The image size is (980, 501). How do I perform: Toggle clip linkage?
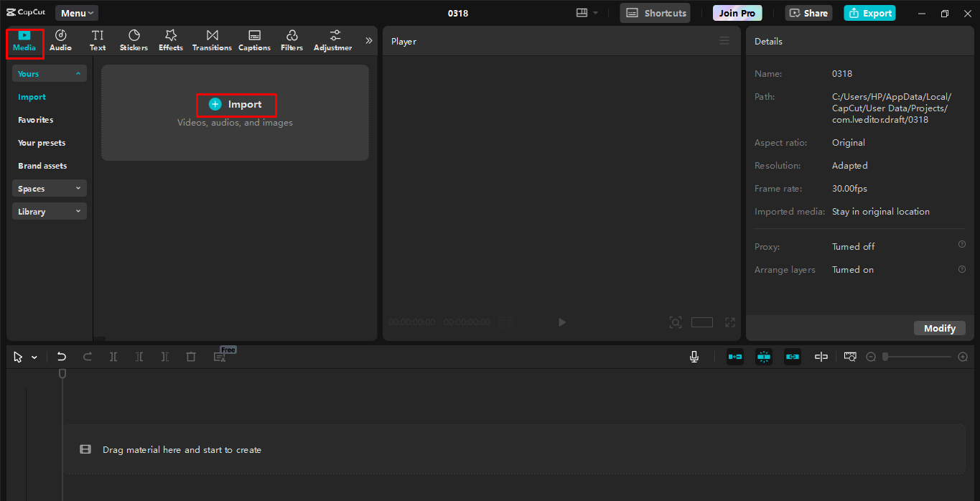793,357
